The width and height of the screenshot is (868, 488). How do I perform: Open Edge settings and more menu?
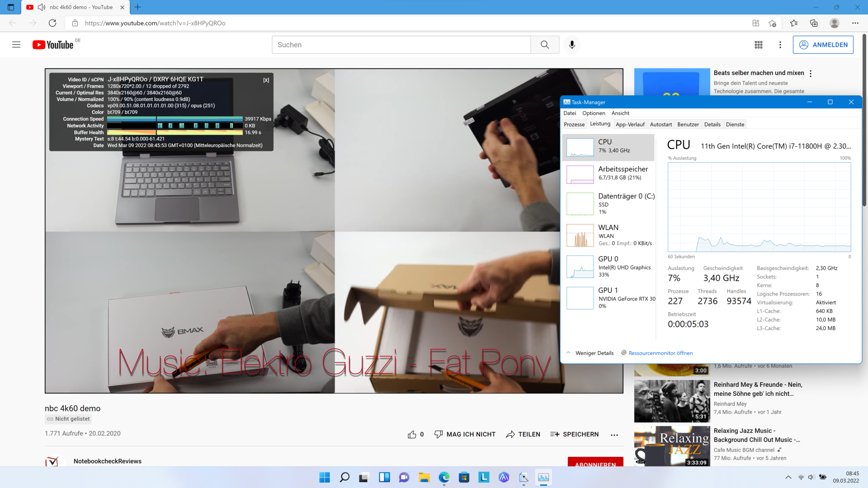click(x=855, y=23)
